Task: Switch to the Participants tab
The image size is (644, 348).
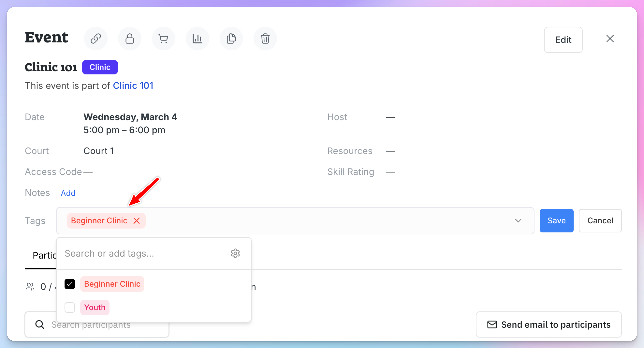Action: tap(41, 255)
